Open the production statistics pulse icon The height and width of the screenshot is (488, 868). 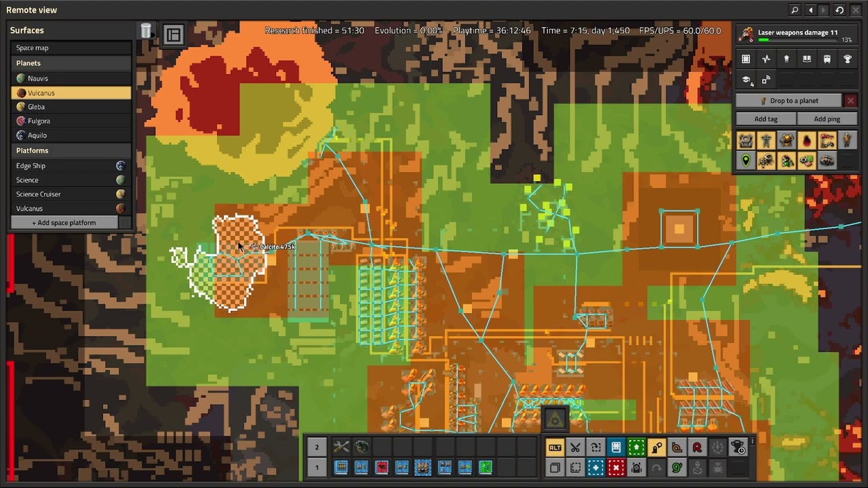click(x=766, y=59)
